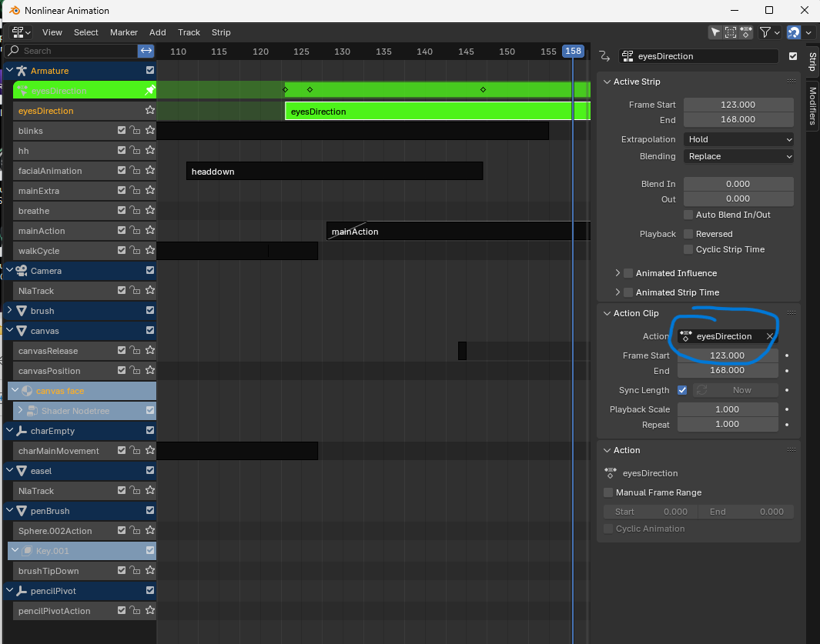Click the solo star on mainAction track
Viewport: 820px width, 644px height.
[150, 231]
